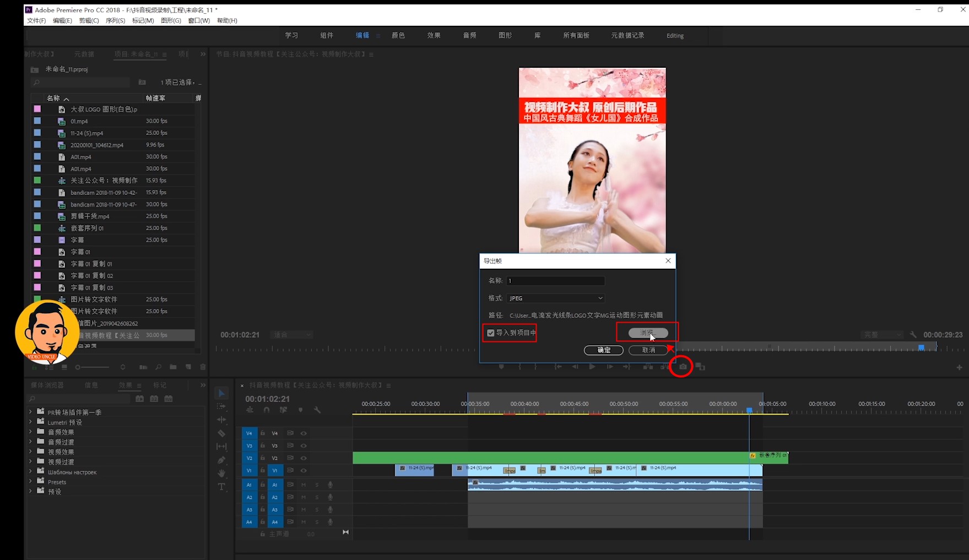Viewport: 969px width, 560px height.
Task: Toggle the Import into project checkbox
Action: click(x=491, y=333)
